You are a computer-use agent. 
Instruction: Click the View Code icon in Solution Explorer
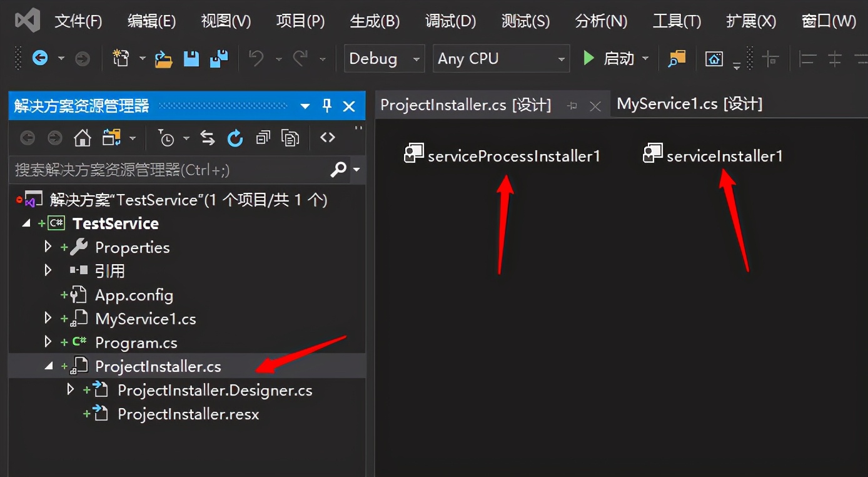(328, 138)
